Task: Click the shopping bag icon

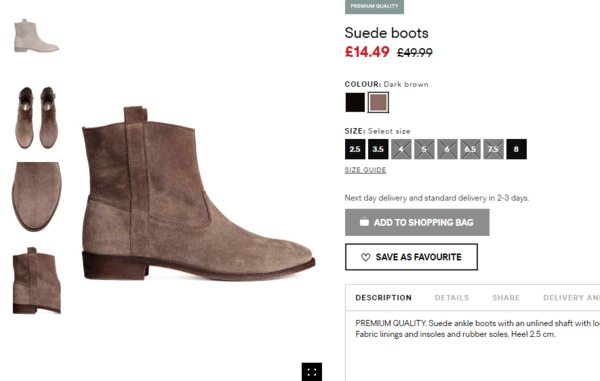Action: (364, 221)
